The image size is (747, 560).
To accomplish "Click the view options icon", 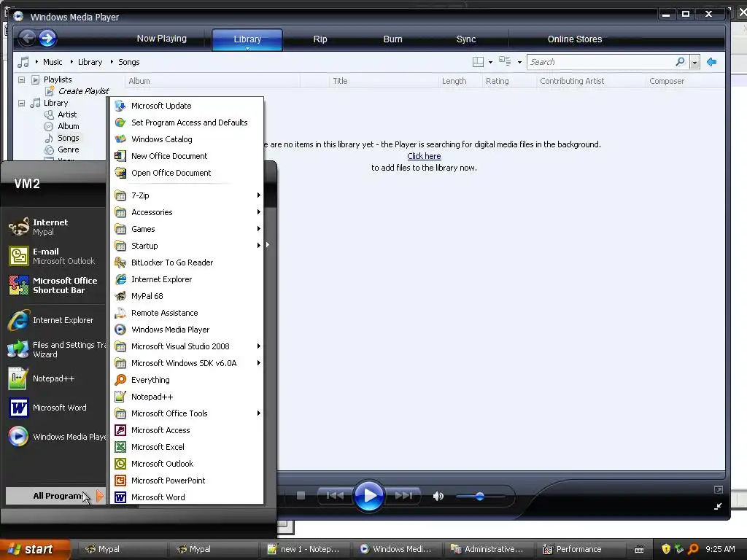I will pyautogui.click(x=505, y=61).
